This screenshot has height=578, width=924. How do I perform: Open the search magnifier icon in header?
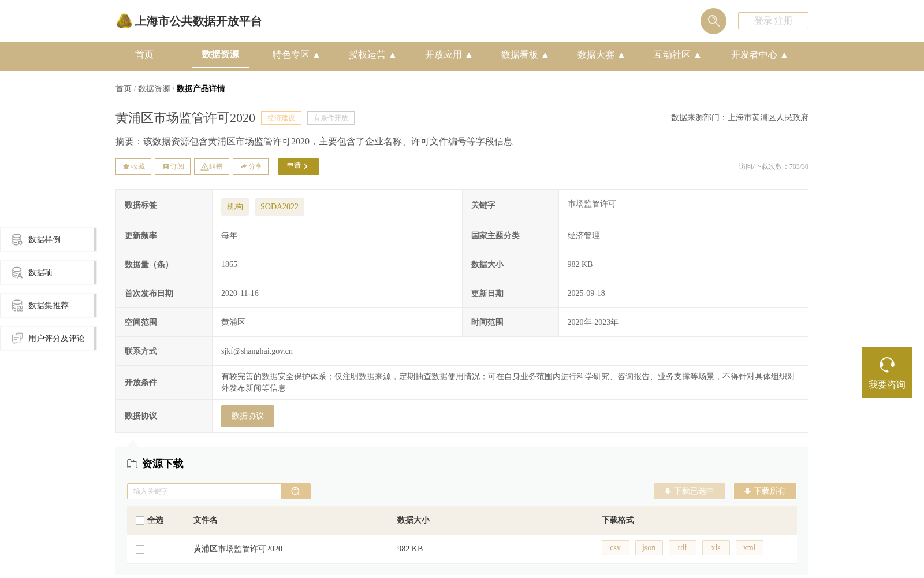(x=713, y=21)
